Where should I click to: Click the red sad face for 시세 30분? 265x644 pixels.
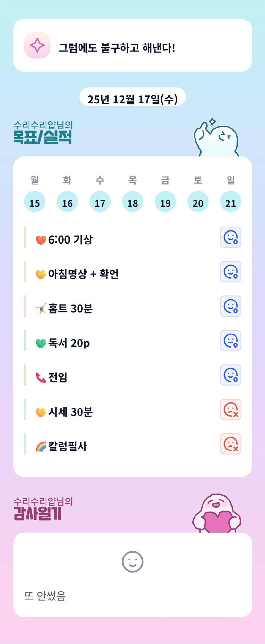coord(230,409)
